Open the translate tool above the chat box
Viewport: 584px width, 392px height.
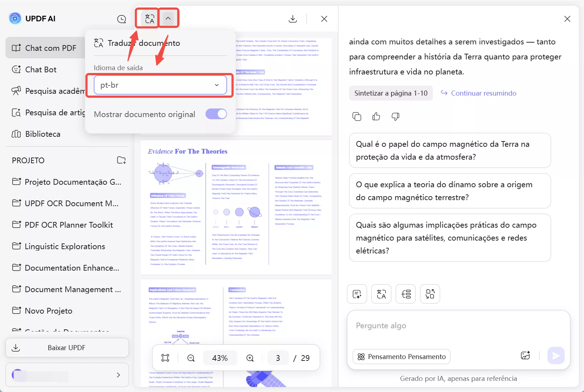(381, 294)
